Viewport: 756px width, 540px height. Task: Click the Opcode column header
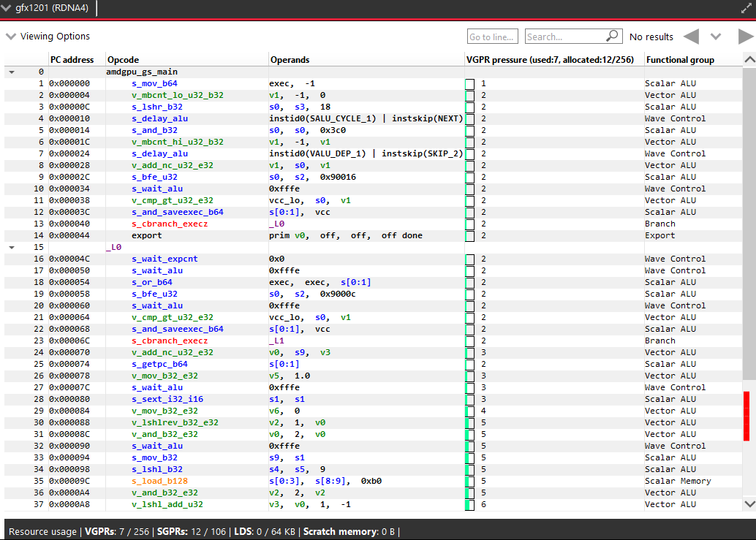[123, 60]
